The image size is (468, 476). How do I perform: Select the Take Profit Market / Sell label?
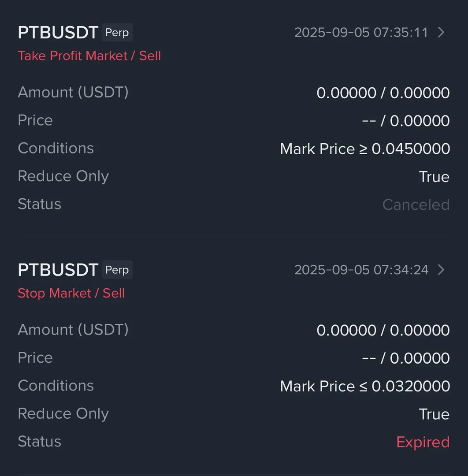pos(89,56)
